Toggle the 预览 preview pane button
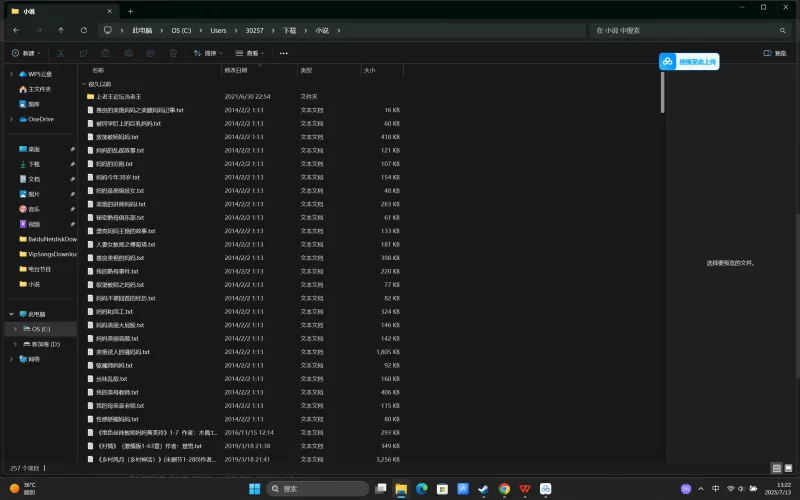 click(x=774, y=53)
